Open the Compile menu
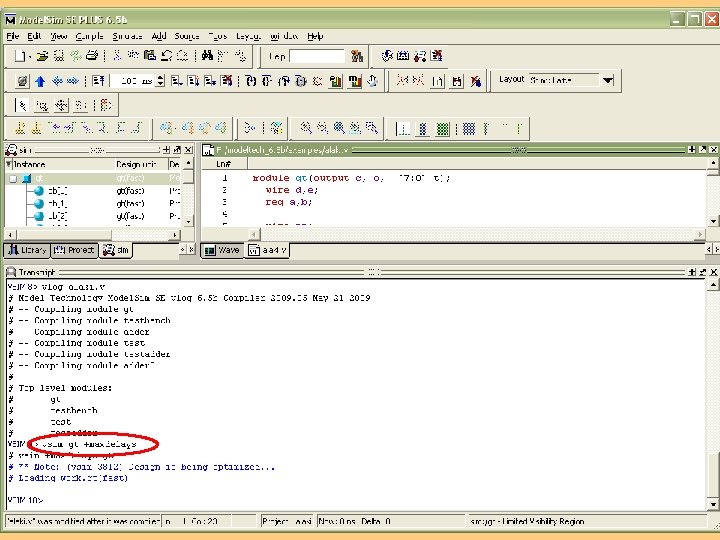 pos(90,36)
